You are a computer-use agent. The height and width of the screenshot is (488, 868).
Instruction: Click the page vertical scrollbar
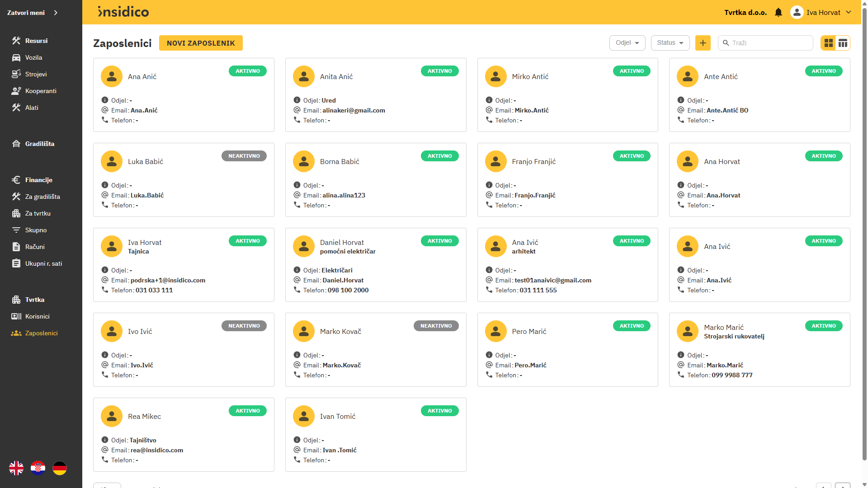point(864,226)
